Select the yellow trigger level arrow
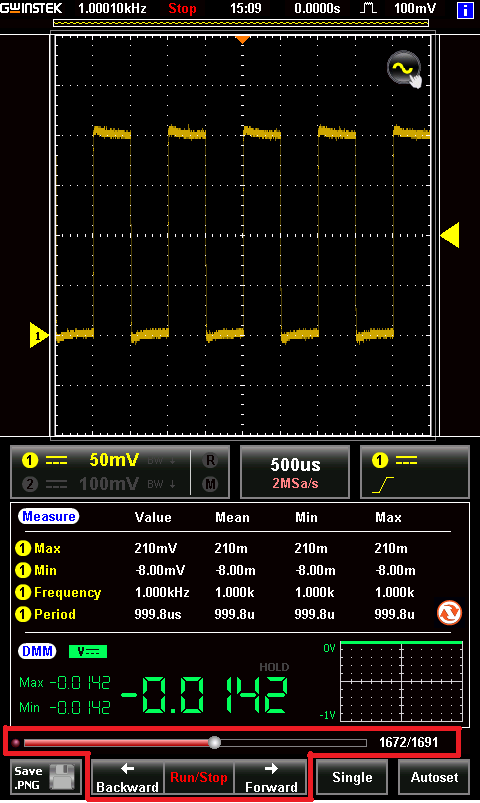Screen dimensions: 480x803 click(450, 235)
